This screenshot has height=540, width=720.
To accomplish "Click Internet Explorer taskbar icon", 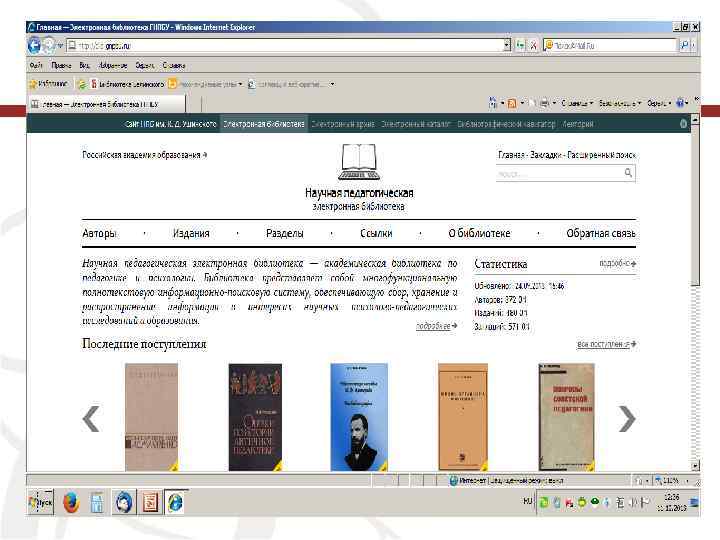I will pyautogui.click(x=175, y=502).
